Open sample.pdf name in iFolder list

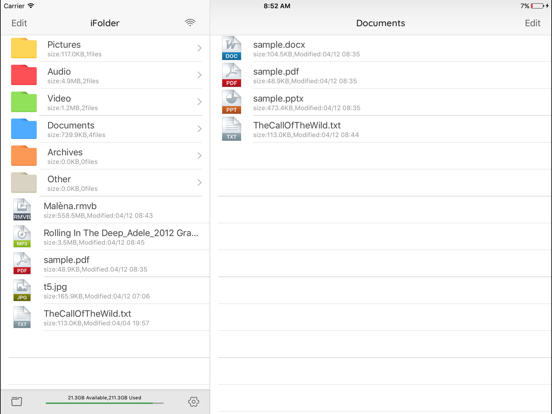pos(67,260)
